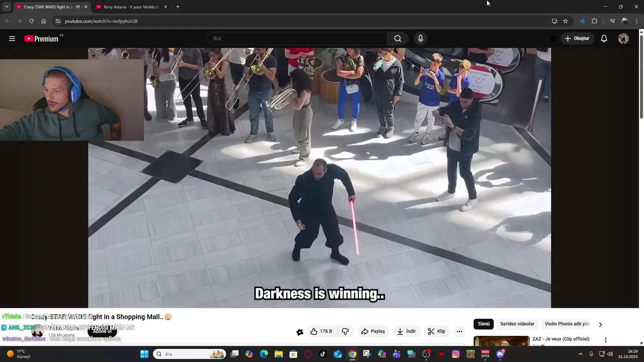Click the address bar URL
The image size is (644, 362).
101,21
